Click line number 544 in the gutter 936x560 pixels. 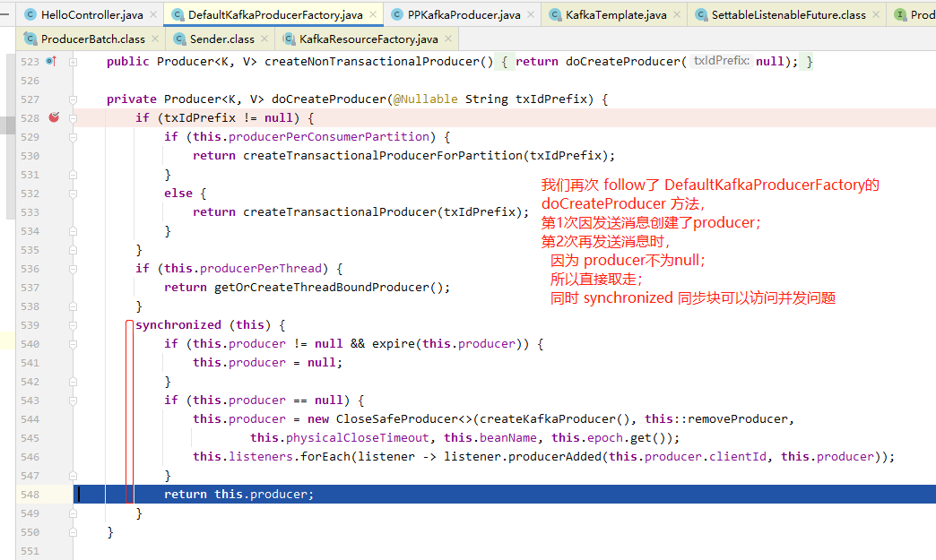point(30,419)
